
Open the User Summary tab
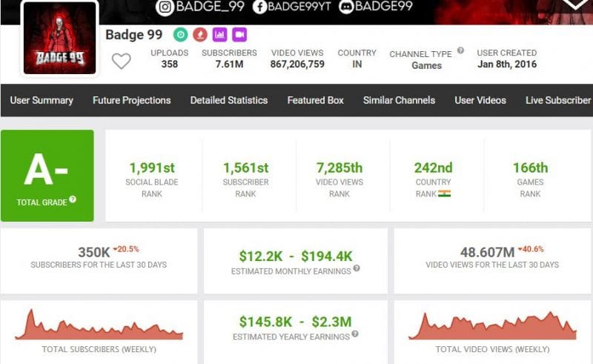click(42, 100)
